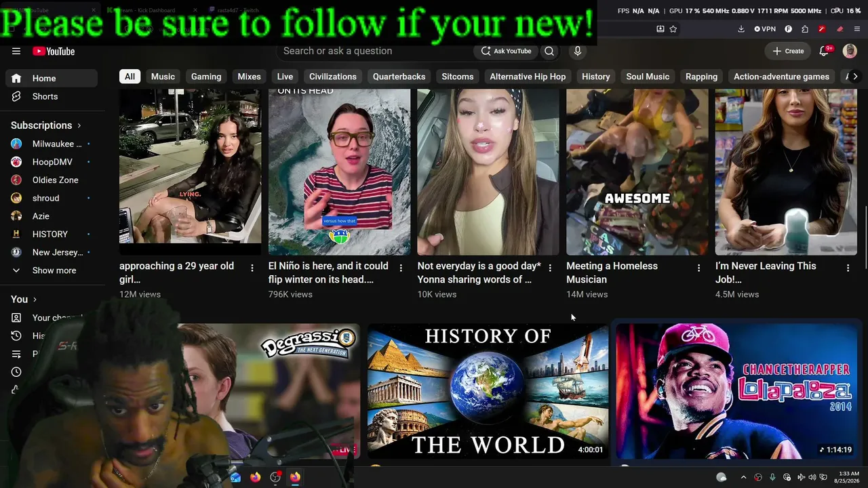
Task: Open options for Not everyday short
Action: point(550,268)
